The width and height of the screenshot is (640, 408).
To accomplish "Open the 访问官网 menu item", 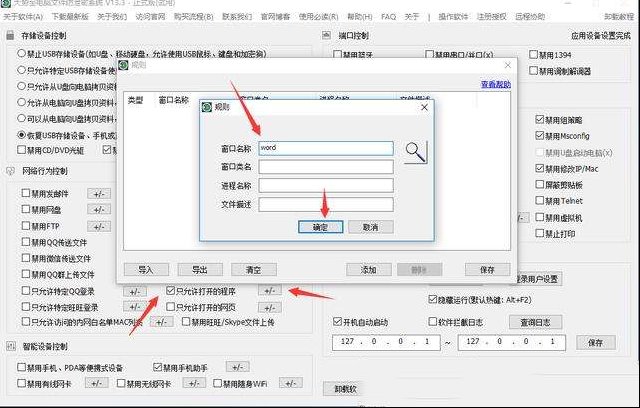I will coord(150,17).
